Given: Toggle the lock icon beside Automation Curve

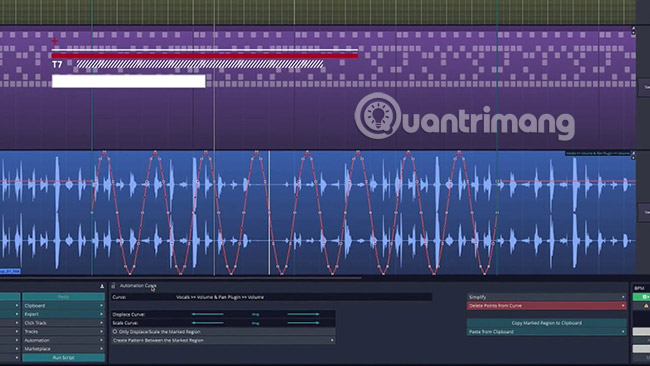Looking at the screenshot, I should (113, 286).
